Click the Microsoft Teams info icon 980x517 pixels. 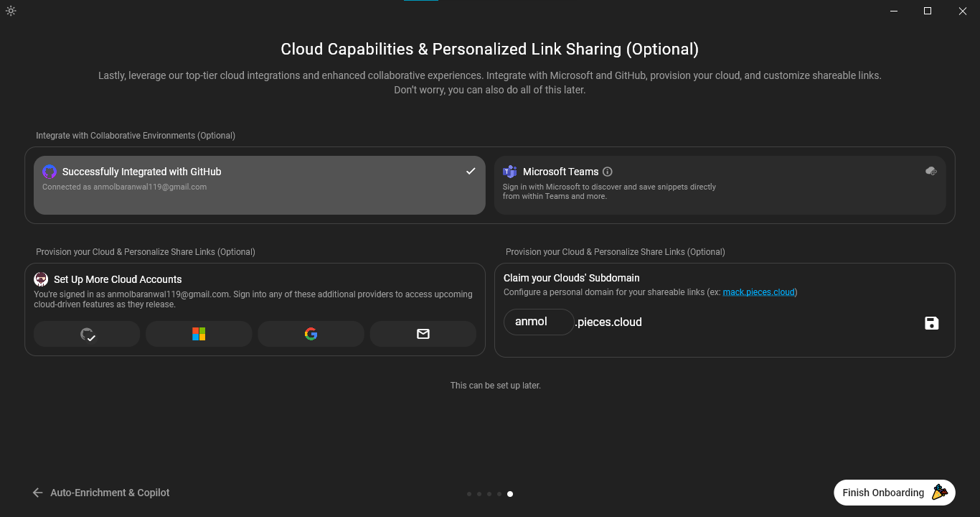click(608, 172)
